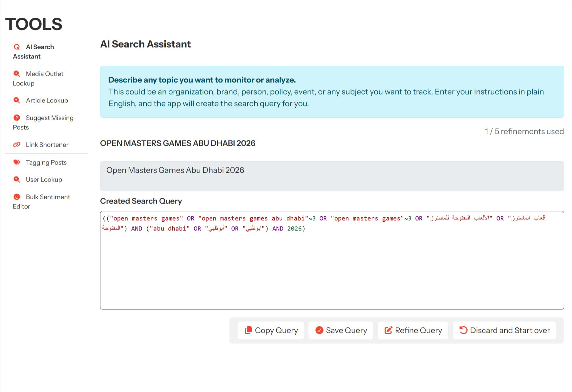Click the Open Masters Games topic description field

point(331,176)
